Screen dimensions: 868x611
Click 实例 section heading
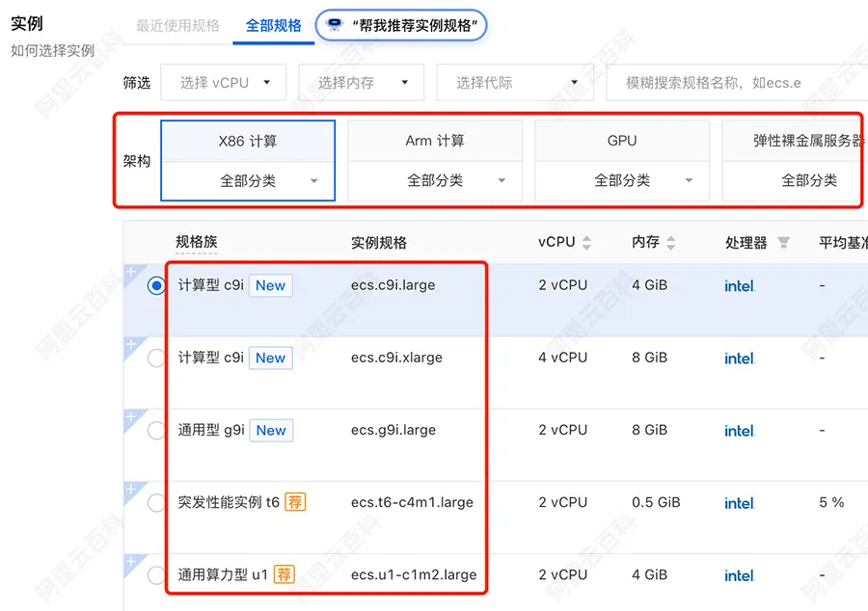click(x=27, y=23)
